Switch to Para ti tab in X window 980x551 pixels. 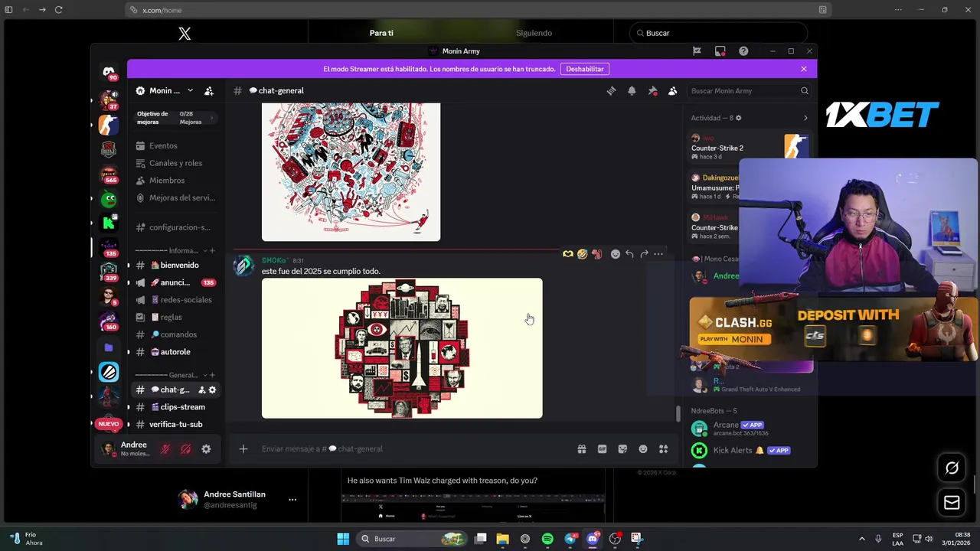[381, 33]
